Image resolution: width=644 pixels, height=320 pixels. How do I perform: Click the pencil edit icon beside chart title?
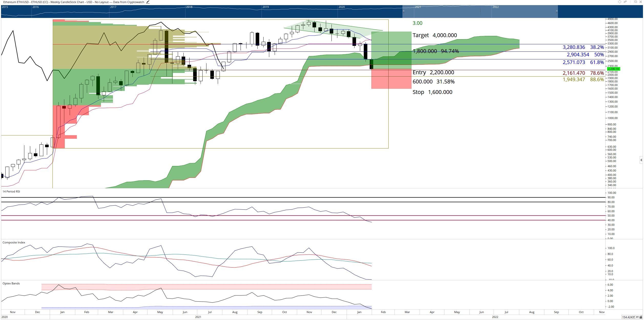point(148,2)
